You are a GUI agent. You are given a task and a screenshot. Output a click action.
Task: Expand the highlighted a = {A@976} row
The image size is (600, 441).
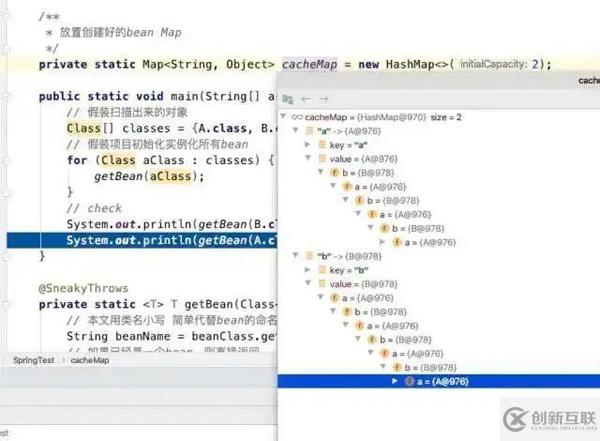coord(395,381)
